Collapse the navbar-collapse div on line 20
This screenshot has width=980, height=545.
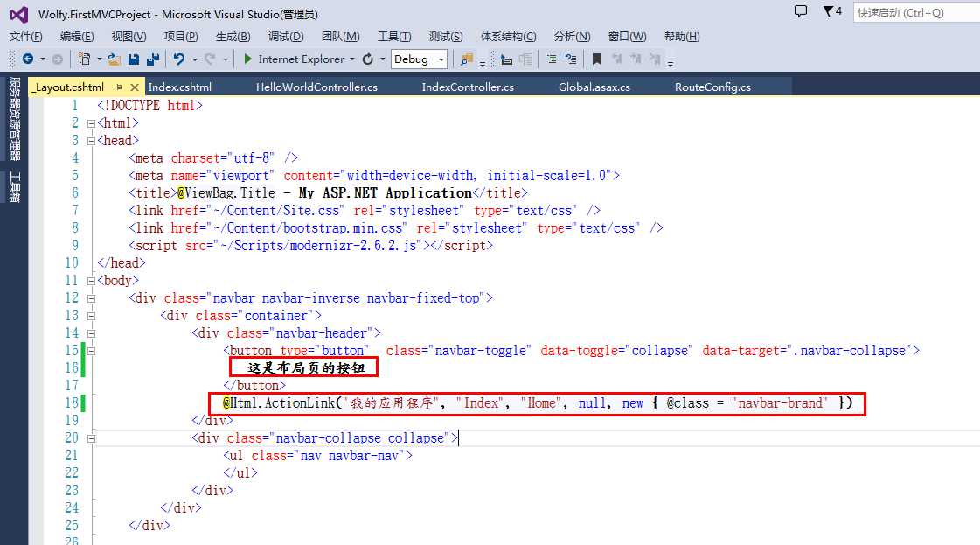(x=91, y=438)
